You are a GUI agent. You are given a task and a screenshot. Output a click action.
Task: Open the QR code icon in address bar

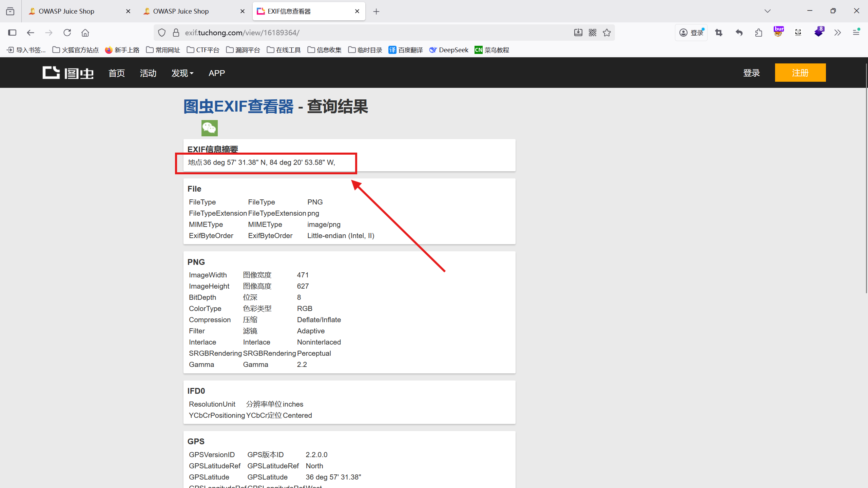tap(593, 33)
